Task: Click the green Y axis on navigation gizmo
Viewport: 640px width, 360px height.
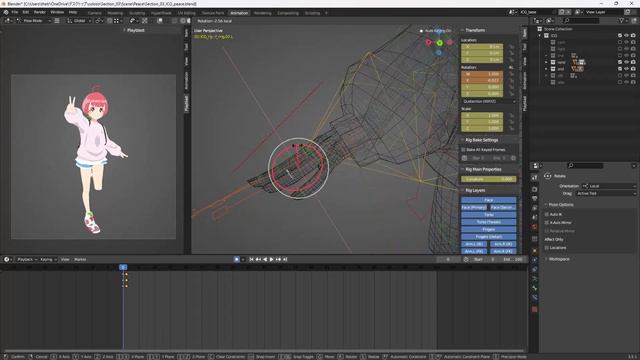Action: tap(440, 43)
